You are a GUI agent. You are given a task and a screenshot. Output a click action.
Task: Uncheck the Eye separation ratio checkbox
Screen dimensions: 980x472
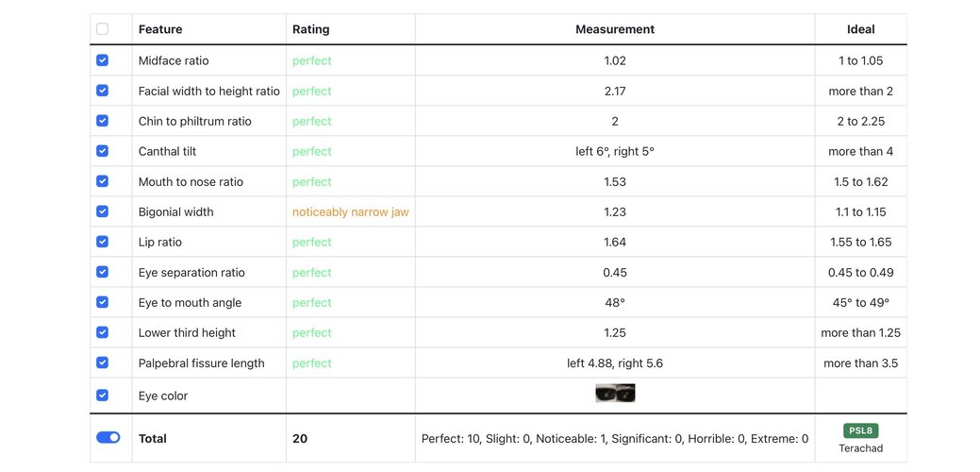tap(102, 272)
